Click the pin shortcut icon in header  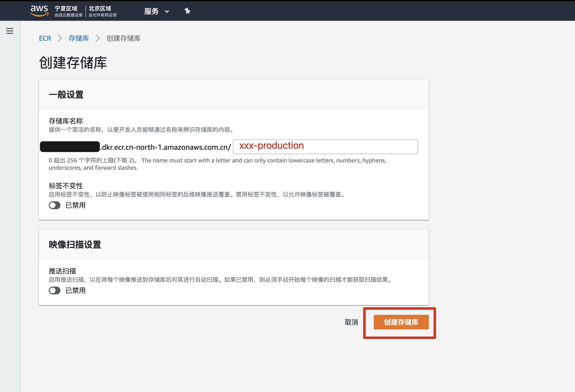pyautogui.click(x=187, y=11)
